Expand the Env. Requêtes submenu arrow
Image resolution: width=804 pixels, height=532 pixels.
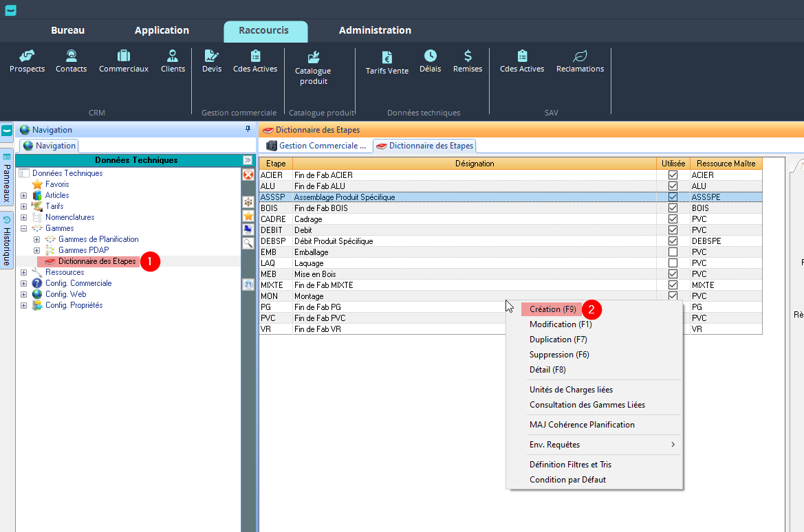pos(673,445)
